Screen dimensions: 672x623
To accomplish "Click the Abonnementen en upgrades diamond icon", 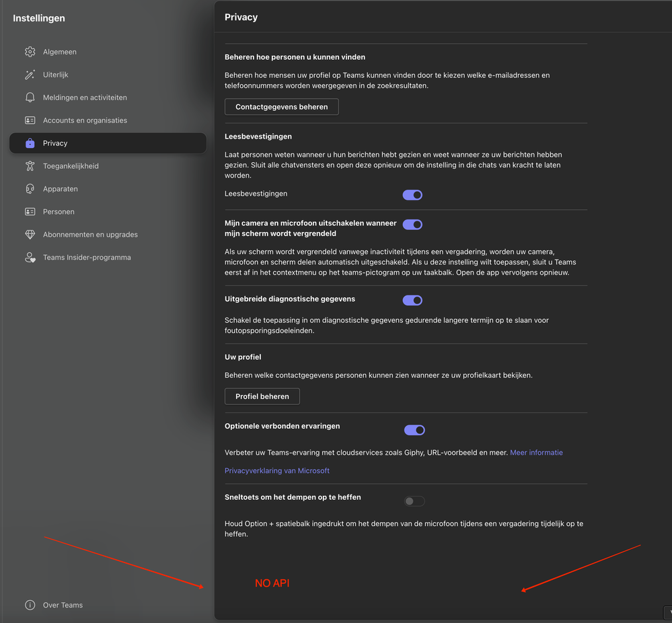I will click(30, 235).
